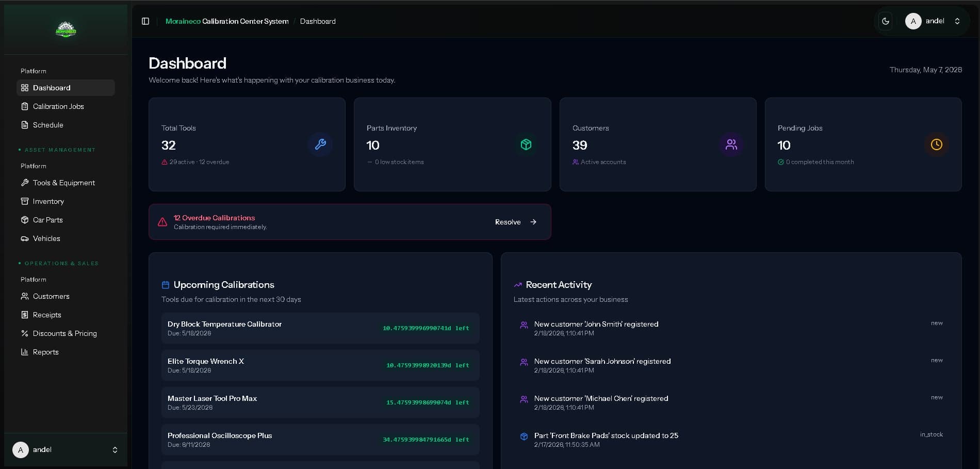The image size is (980, 469).
Task: Click the archive icon beside Inventory
Action: click(25, 201)
